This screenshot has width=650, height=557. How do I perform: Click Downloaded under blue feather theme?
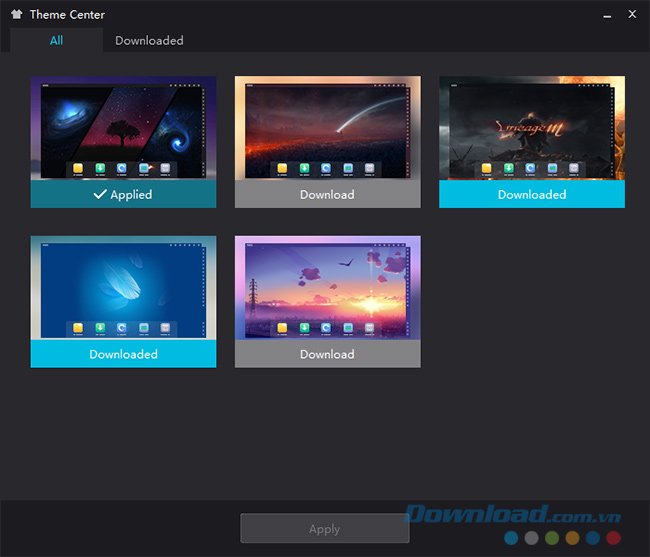point(123,354)
